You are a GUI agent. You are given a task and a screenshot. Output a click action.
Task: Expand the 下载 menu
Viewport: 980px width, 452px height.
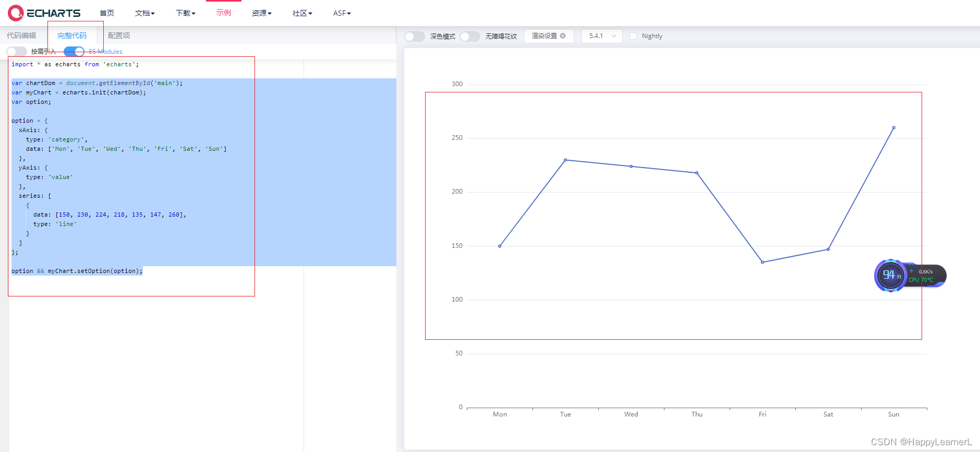(x=185, y=13)
